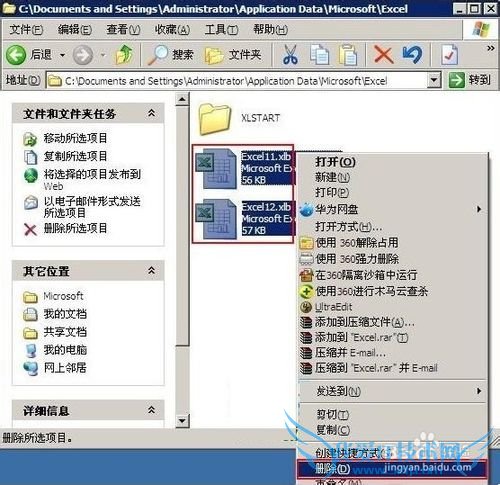Open the File (文件) menu
This screenshot has width=500, height=485.
point(26,30)
